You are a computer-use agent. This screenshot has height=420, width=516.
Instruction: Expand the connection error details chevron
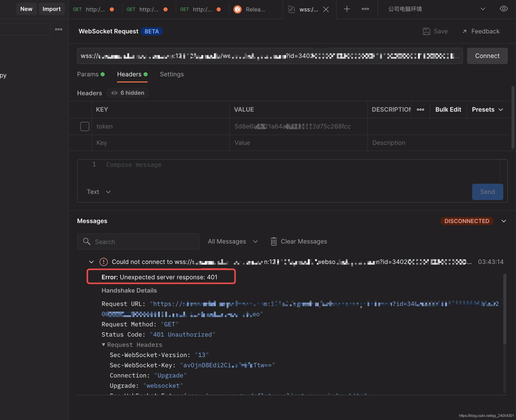[90, 262]
